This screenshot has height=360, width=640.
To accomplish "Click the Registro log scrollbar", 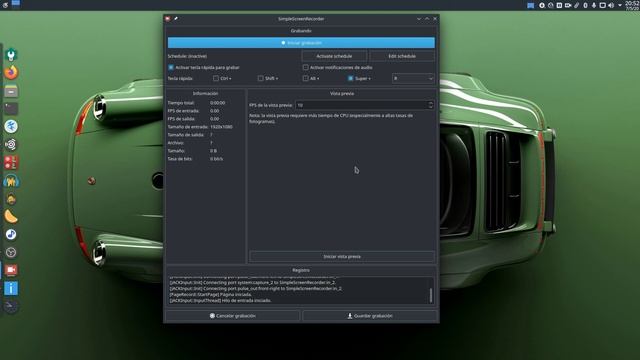I will click(x=431, y=295).
